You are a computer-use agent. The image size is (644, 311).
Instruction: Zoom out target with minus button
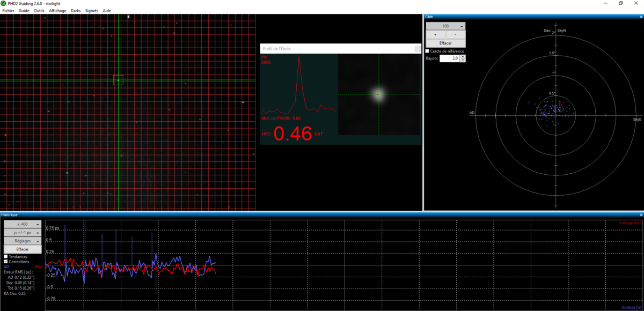click(x=456, y=34)
